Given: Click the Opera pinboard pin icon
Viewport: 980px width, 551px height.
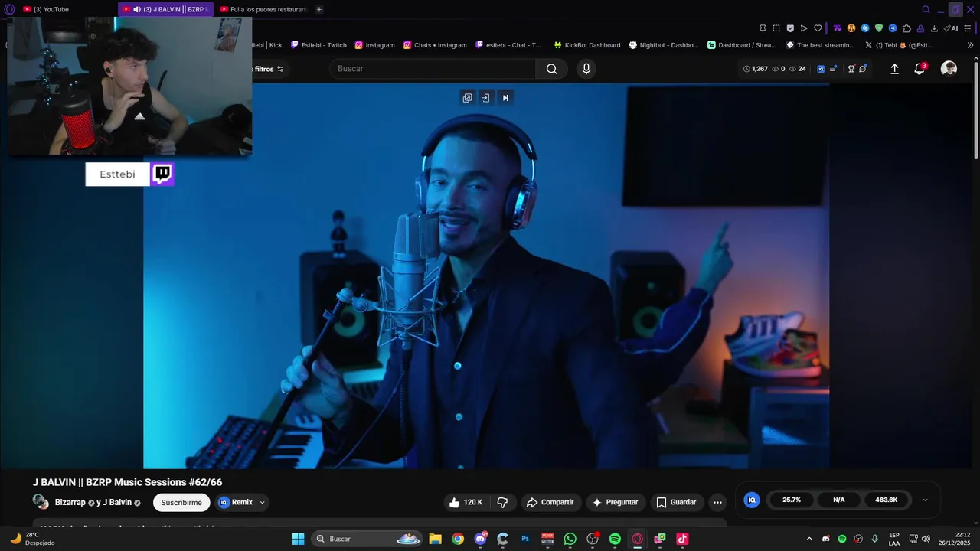Looking at the screenshot, I should (762, 28).
